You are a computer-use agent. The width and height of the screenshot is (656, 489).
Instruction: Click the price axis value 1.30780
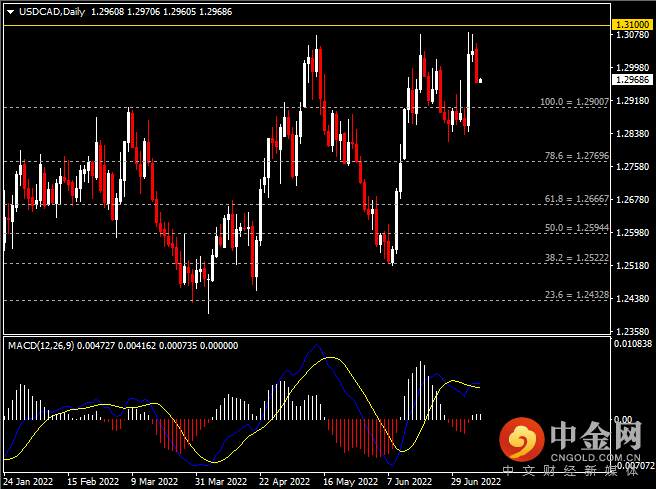(633, 35)
